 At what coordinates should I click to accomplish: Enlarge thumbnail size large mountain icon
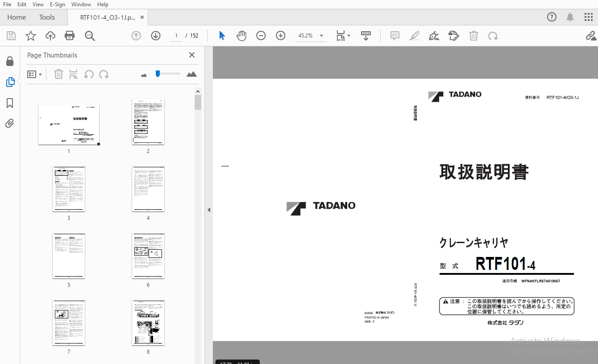(x=191, y=74)
